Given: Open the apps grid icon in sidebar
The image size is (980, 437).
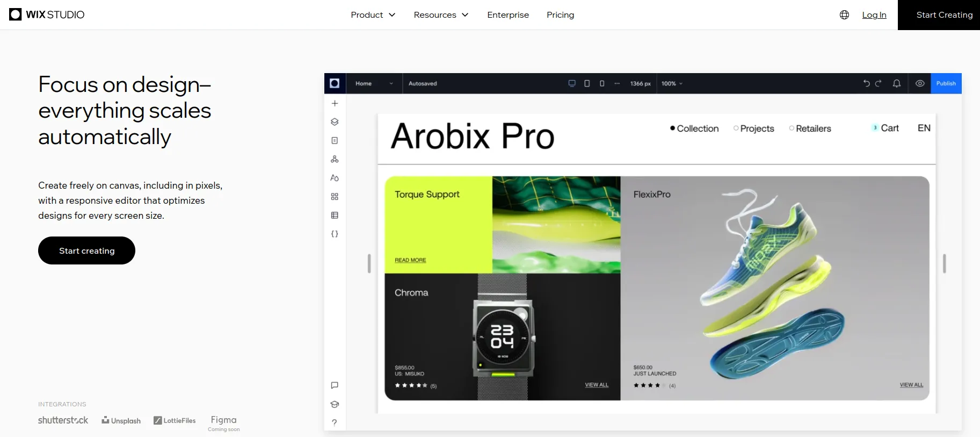Looking at the screenshot, I should tap(335, 197).
